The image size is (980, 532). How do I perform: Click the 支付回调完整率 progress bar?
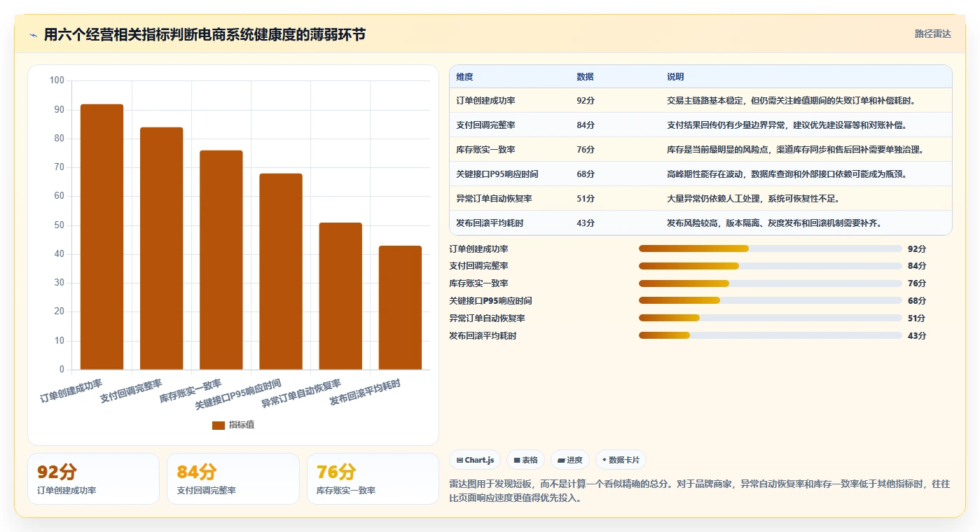tap(770, 266)
